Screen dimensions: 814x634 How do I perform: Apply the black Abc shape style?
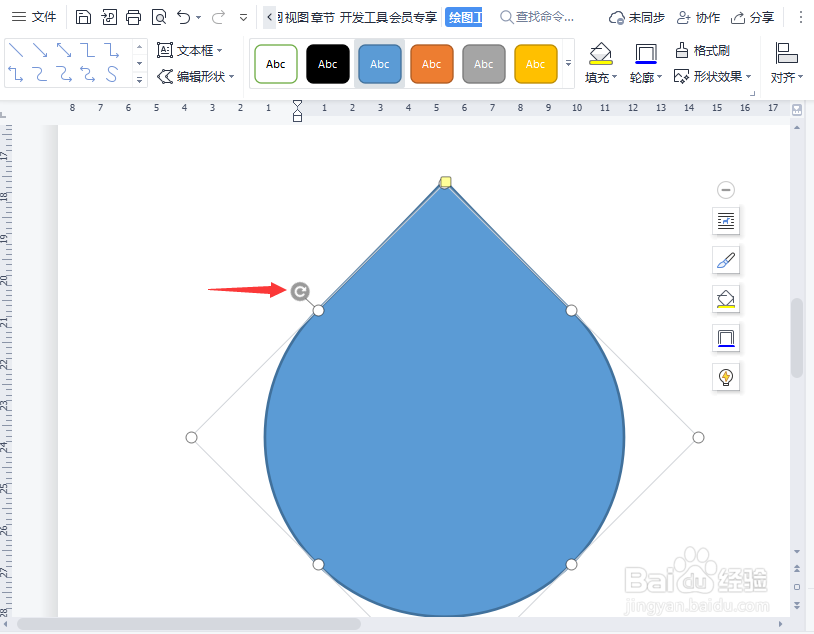[x=328, y=64]
